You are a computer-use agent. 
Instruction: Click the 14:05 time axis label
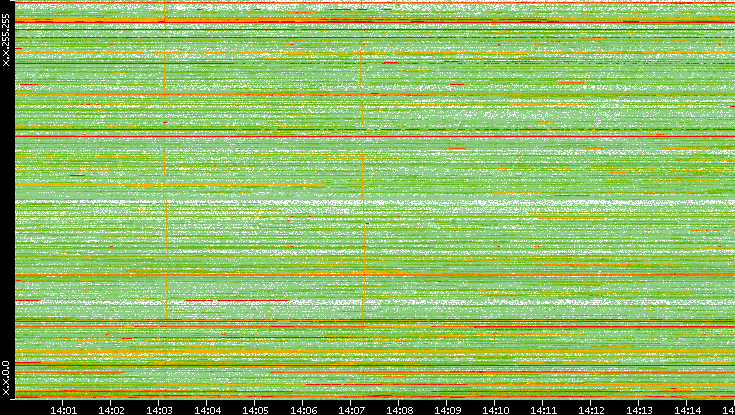[x=255, y=410]
